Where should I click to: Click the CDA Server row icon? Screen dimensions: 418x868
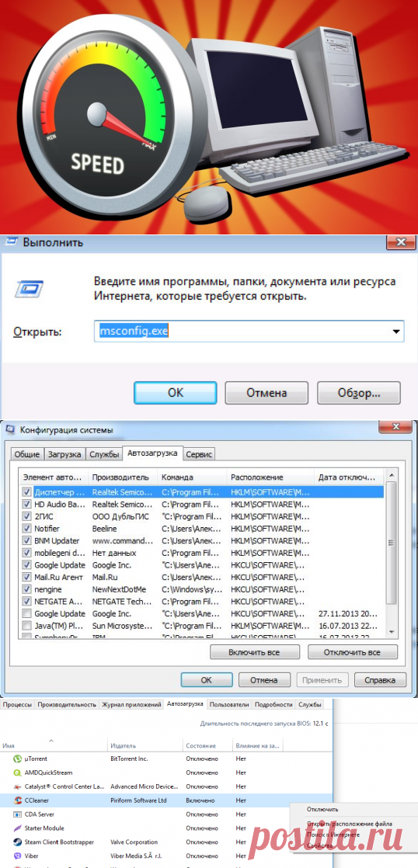click(16, 814)
